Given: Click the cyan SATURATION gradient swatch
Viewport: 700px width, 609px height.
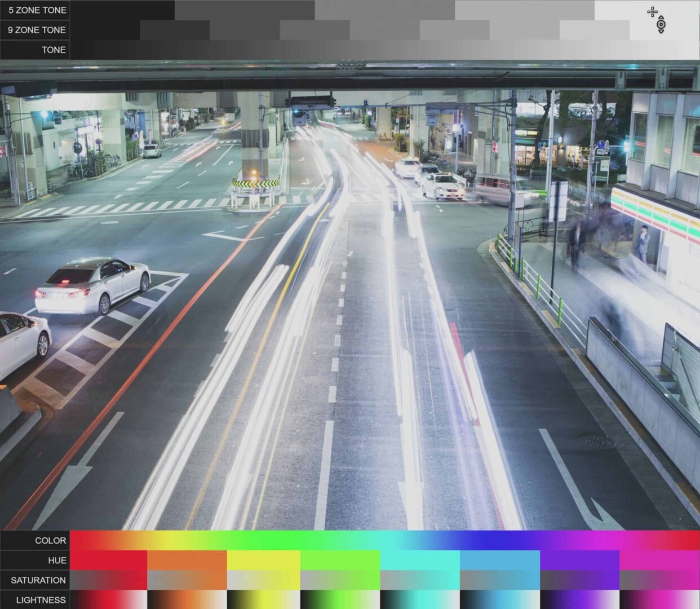Looking at the screenshot, I should [420, 580].
